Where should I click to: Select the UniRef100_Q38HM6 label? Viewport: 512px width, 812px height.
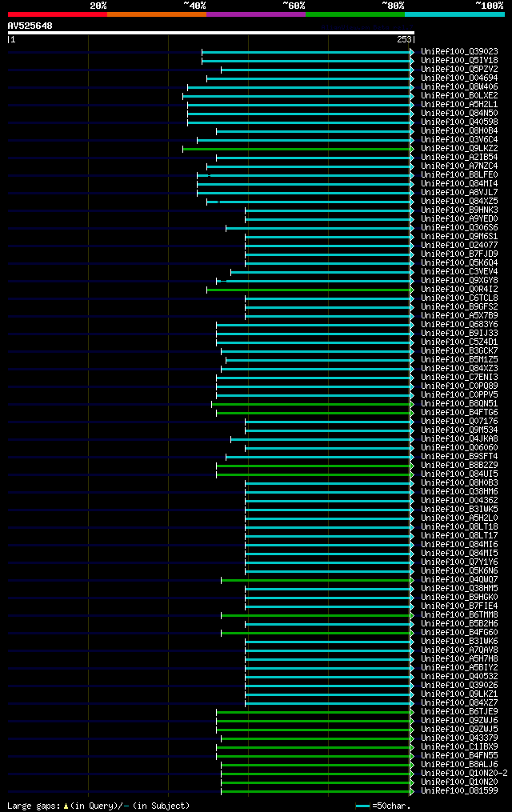pyautogui.click(x=459, y=492)
